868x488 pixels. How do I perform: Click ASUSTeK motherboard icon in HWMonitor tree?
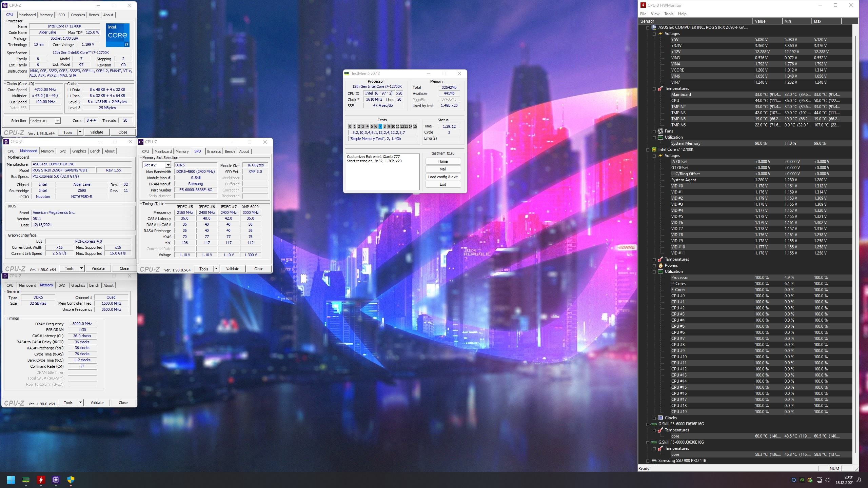pos(654,27)
